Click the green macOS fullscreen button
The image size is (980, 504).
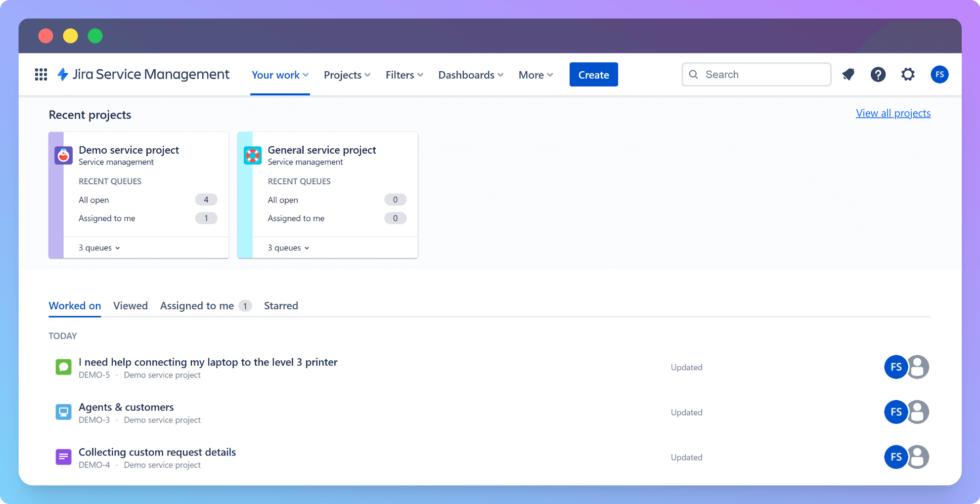pos(95,36)
